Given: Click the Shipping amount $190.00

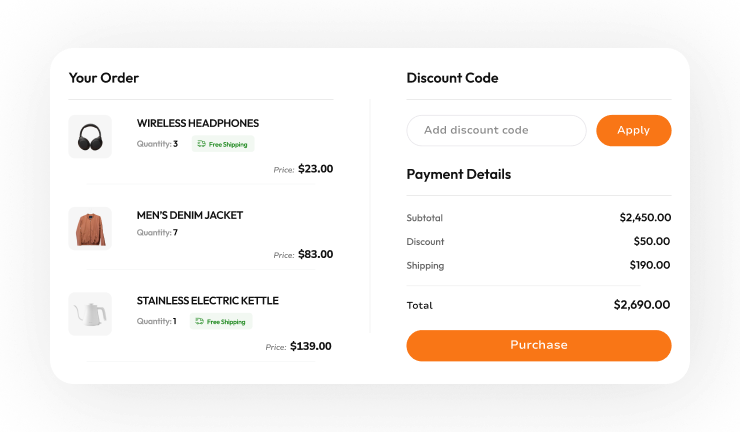Looking at the screenshot, I should [649, 266].
